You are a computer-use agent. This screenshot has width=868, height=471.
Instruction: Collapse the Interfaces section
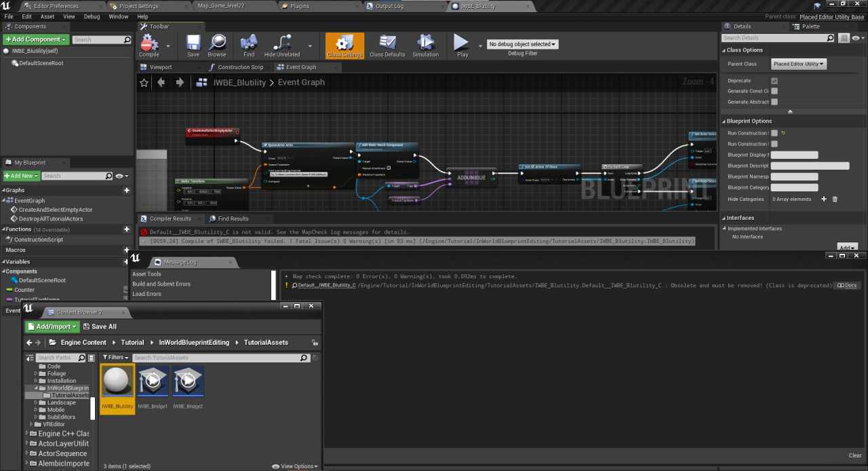(724, 218)
